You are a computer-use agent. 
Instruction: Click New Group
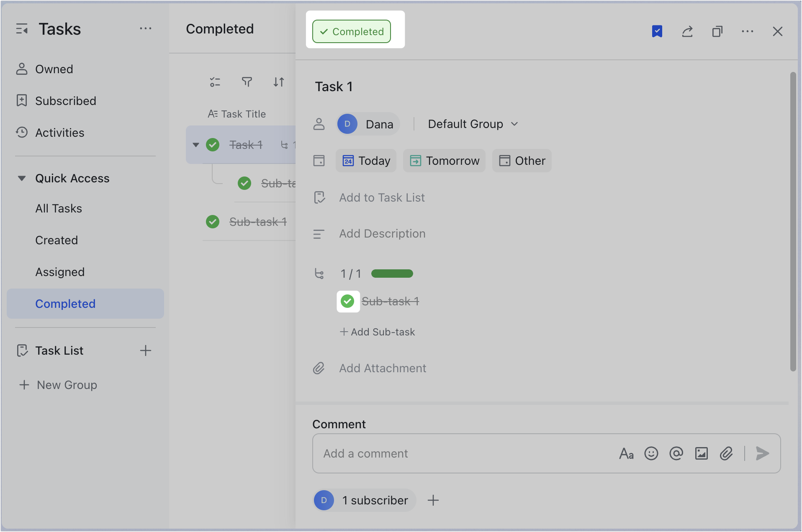(59, 385)
